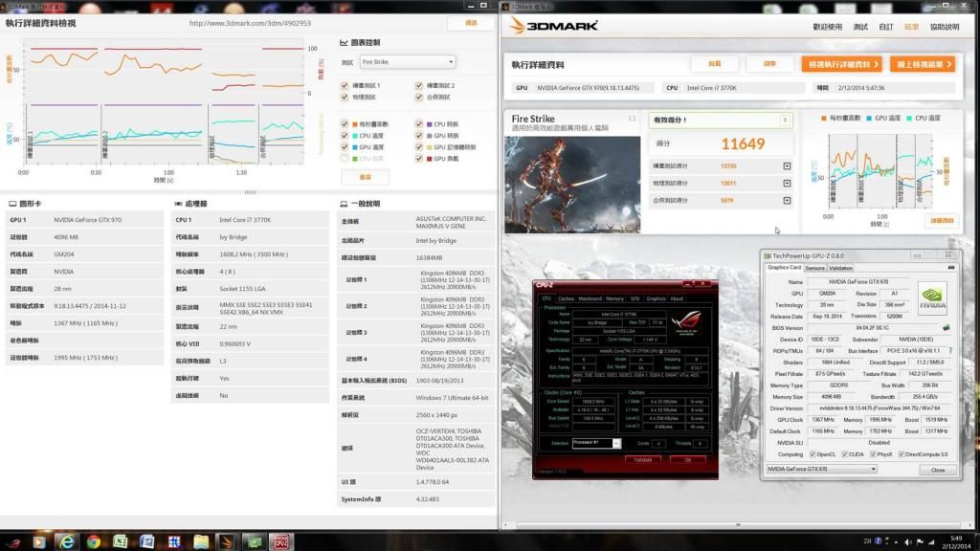Click the reset button under chart checkboxes
The image size is (980, 551).
click(365, 177)
